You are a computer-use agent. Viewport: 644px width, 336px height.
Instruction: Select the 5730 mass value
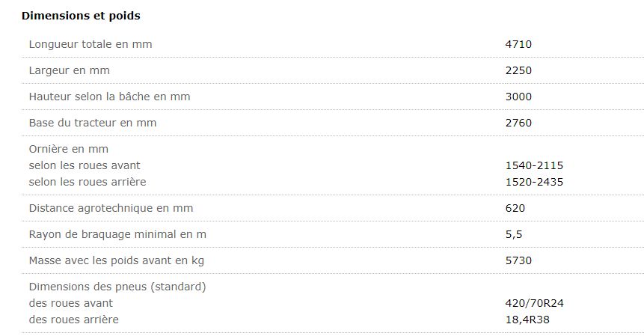[x=518, y=260]
